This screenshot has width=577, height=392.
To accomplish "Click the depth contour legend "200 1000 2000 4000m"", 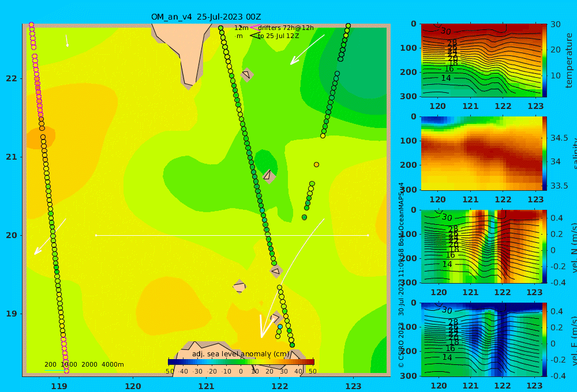I will coord(84,364).
